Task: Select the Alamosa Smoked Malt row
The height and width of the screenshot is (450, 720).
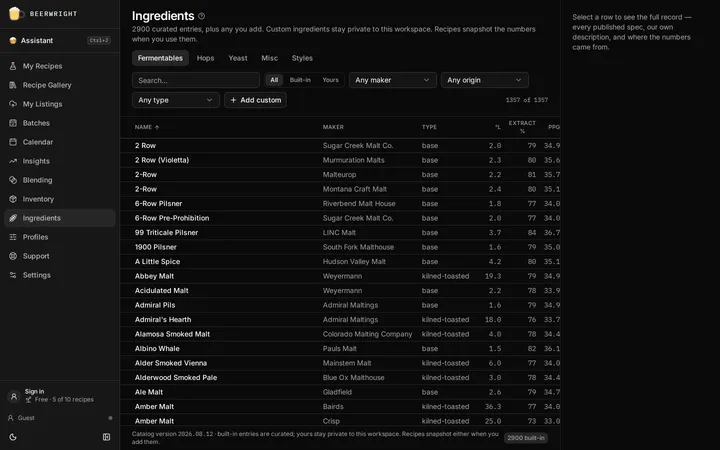Action: click(x=340, y=334)
